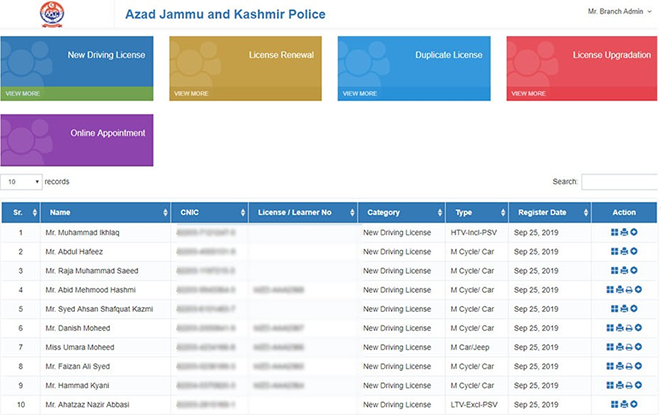Click the grid icon in Mr. Syed Ahsan Shafquat Kazmi row
Viewport: 661px width, 415px height.
point(615,309)
